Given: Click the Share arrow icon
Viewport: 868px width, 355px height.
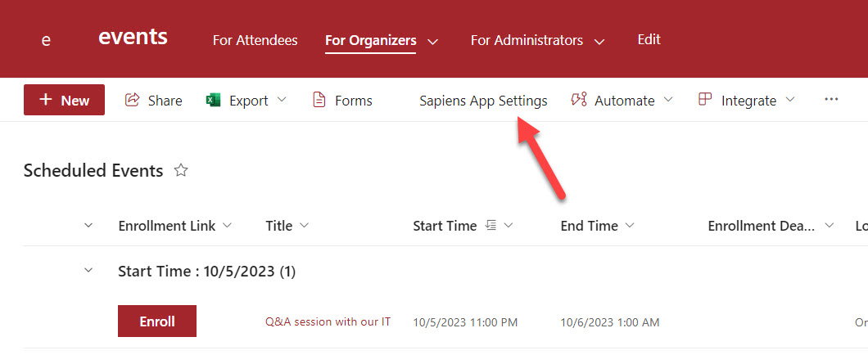Looking at the screenshot, I should [132, 100].
